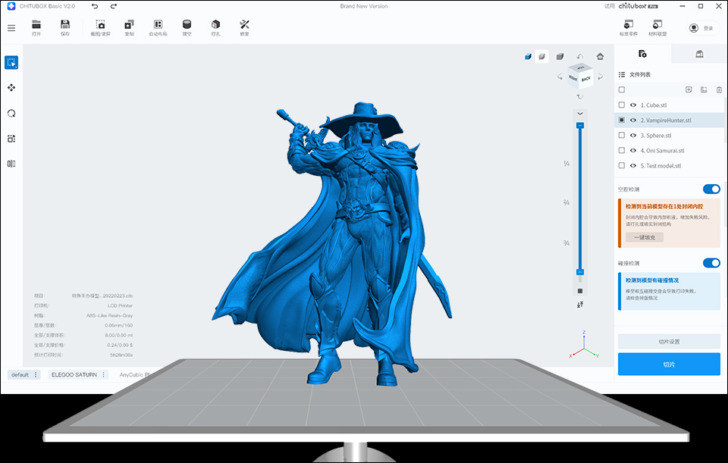Click the add file icon in file list header
Screen dimensions: 728x463
point(689,90)
